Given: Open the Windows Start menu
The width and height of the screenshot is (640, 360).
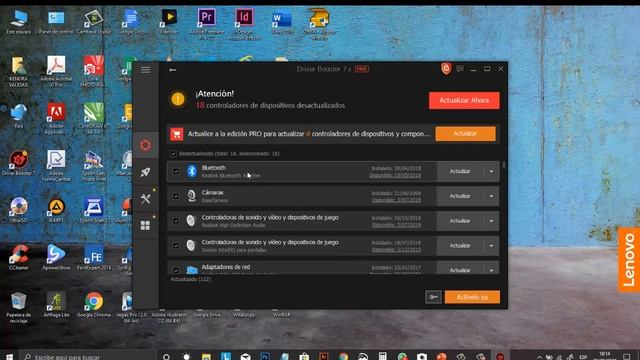Looking at the screenshot, I should click(9, 357).
